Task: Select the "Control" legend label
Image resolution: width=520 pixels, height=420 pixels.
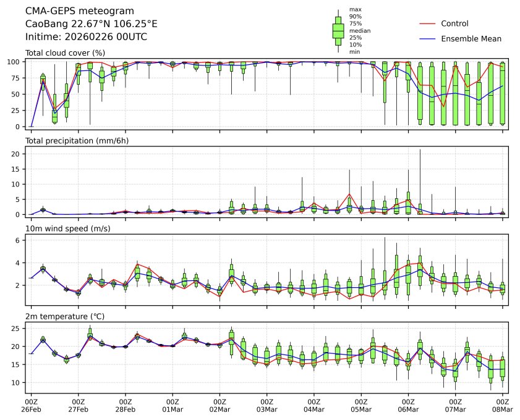Action: coord(454,23)
